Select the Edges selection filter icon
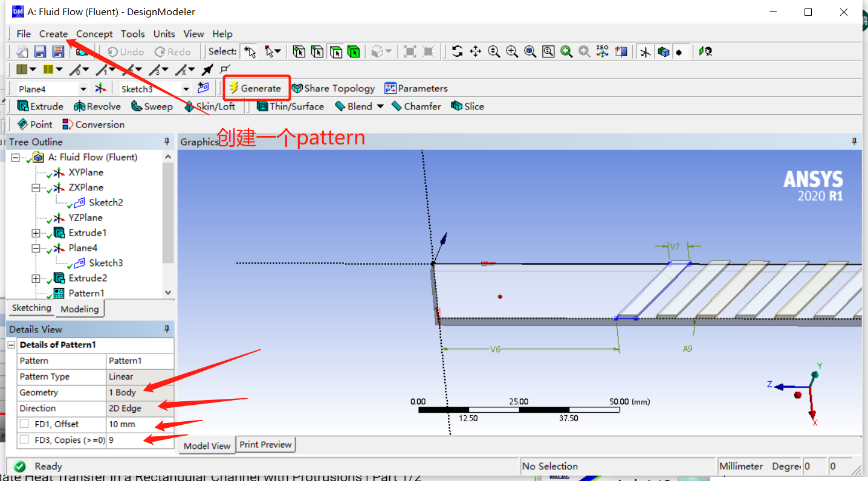Viewport: 868px width, 481px height. [x=317, y=52]
